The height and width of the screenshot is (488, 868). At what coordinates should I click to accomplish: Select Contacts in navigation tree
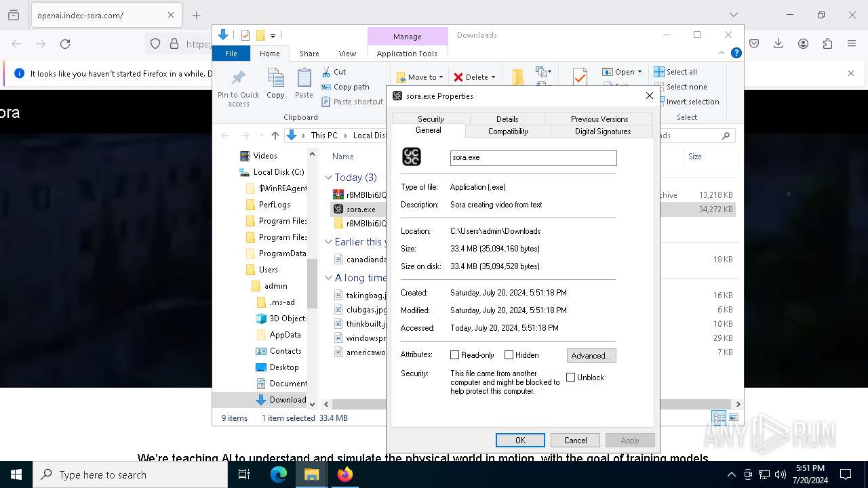[285, 351]
